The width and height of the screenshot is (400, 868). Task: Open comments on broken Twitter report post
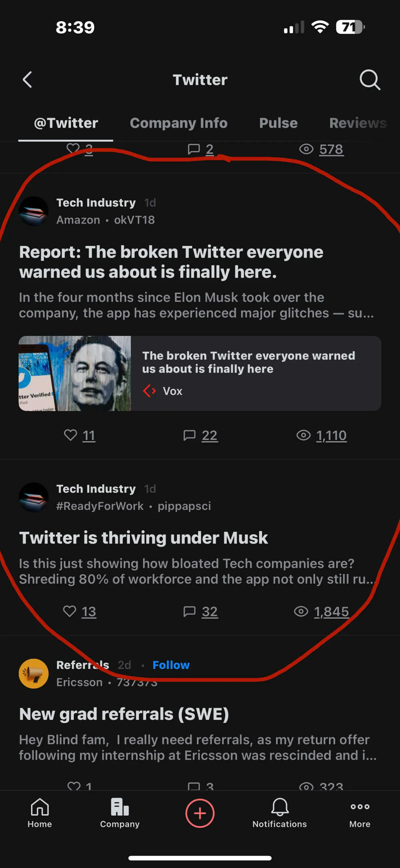(190, 435)
